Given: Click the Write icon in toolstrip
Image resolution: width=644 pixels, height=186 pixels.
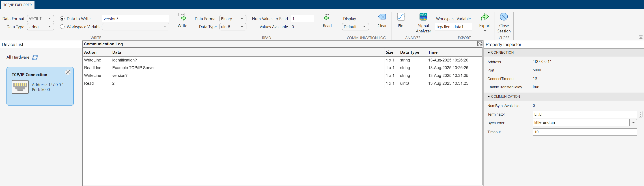Looking at the screenshot, I should click(x=182, y=17).
